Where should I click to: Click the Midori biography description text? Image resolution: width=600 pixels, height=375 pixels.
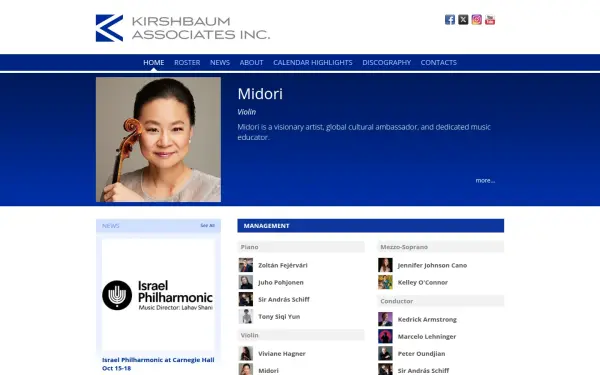[364, 132]
